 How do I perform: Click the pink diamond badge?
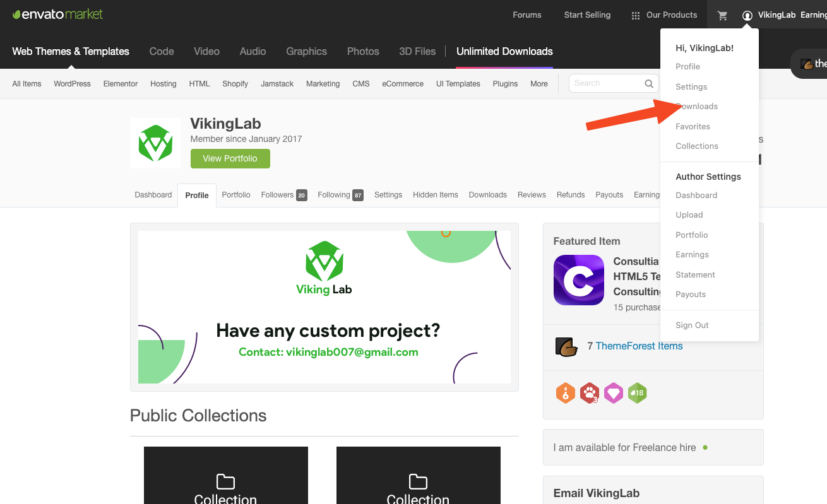(614, 393)
